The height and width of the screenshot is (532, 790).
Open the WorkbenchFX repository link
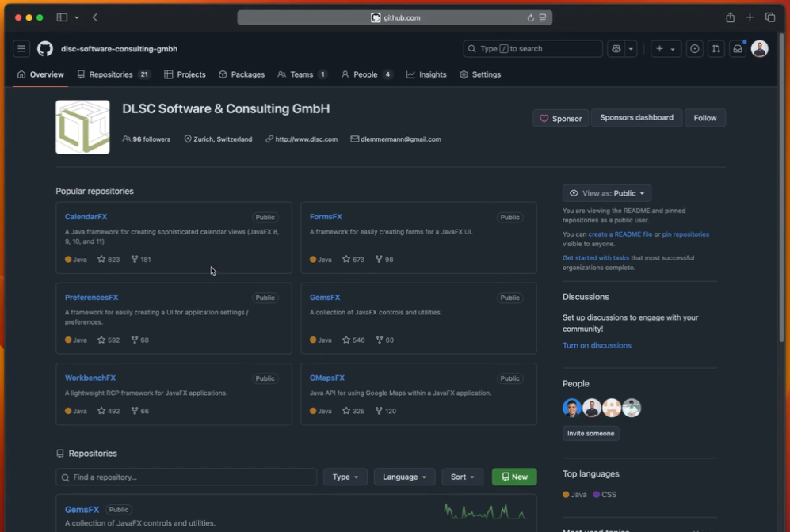tap(90, 378)
